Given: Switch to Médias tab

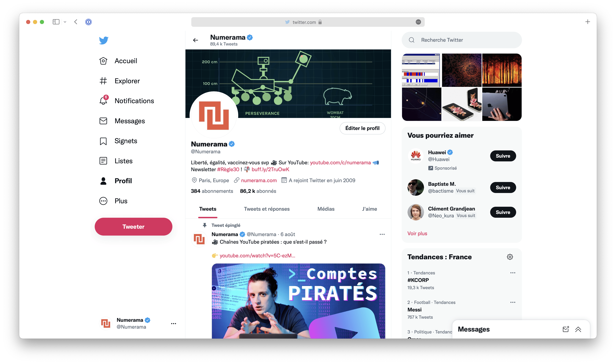Looking at the screenshot, I should [326, 209].
